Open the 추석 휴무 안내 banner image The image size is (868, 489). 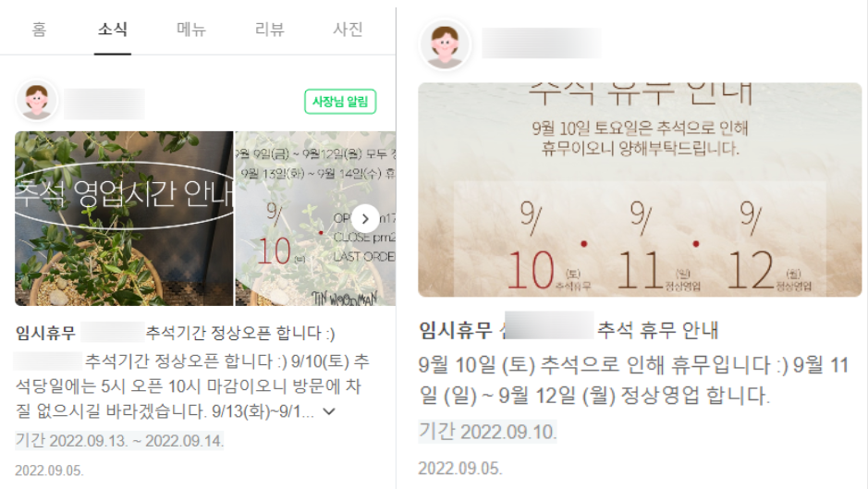tap(640, 189)
